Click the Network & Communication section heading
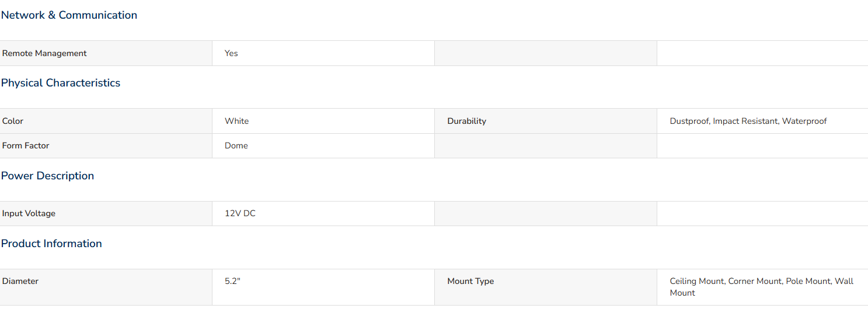The image size is (868, 312). (x=69, y=15)
